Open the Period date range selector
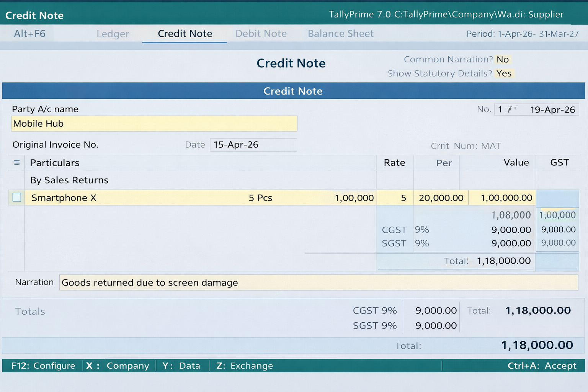The width and height of the screenshot is (588, 392). pos(523,34)
